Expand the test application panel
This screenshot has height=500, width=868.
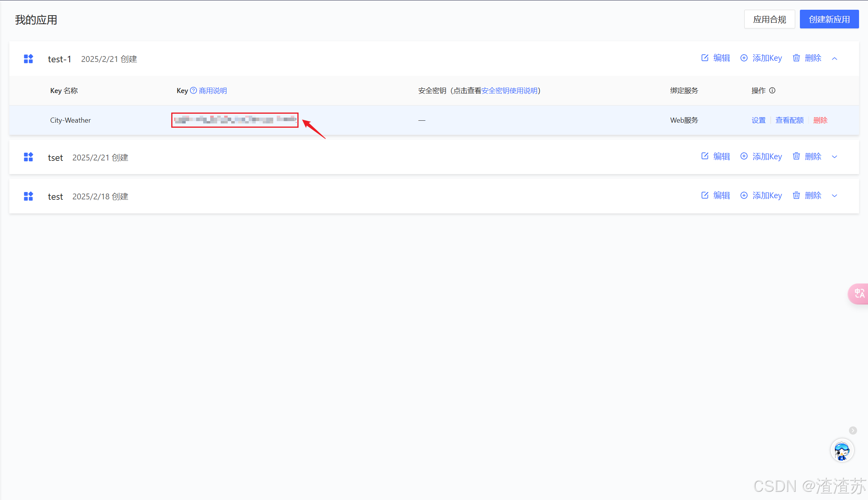835,196
